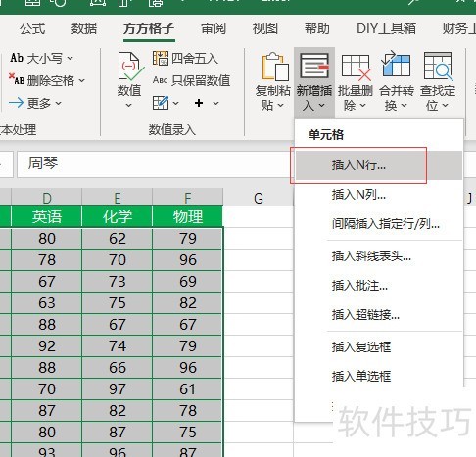Viewport: 476px width, 457px height.
Task: Click the 四舍五入 rounding icon
Action: coord(161,59)
